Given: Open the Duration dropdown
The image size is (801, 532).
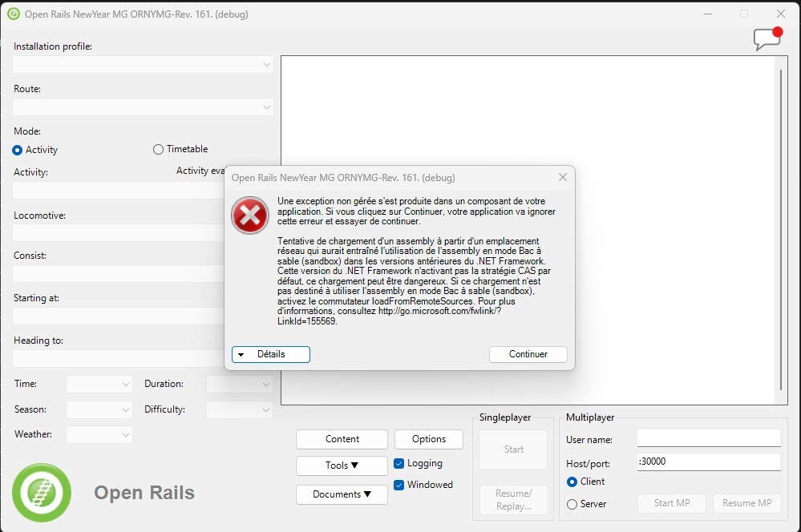Looking at the screenshot, I should [x=240, y=384].
